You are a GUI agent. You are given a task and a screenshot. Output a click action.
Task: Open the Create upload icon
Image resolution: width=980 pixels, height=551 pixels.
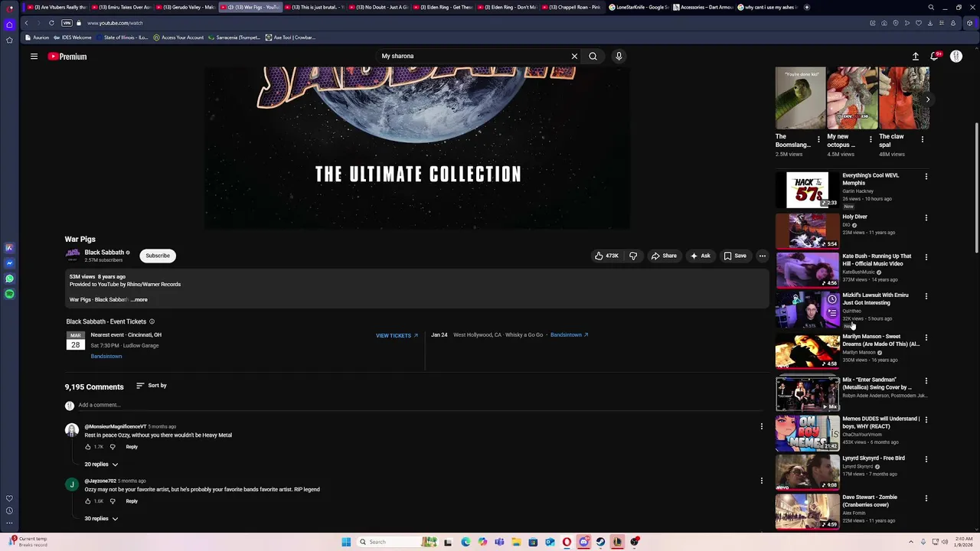(x=915, y=56)
